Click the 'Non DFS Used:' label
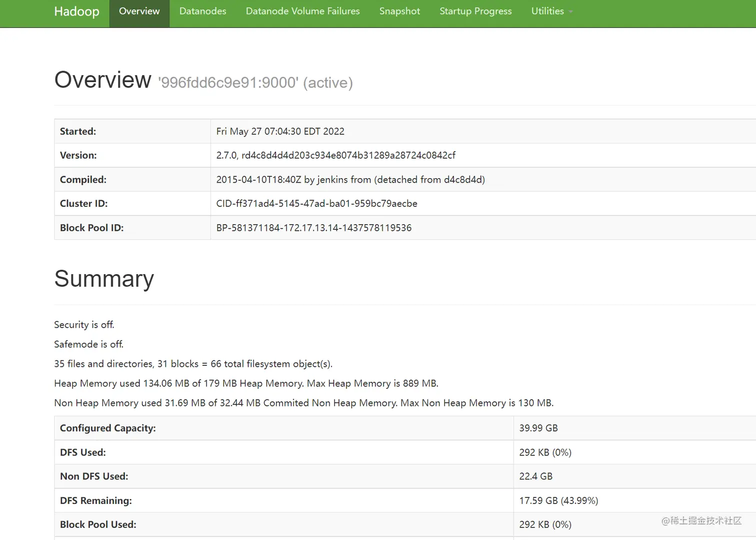Screen dimensions: 756x540 (94, 476)
